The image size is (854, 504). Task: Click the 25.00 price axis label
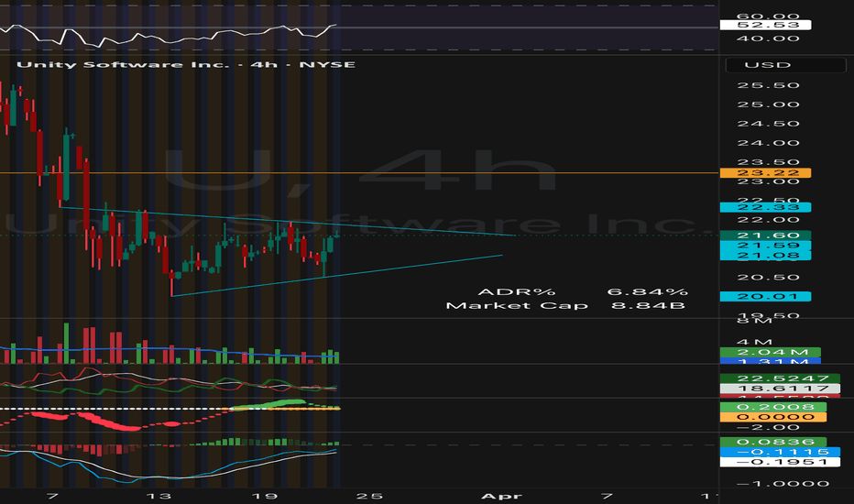[768, 104]
